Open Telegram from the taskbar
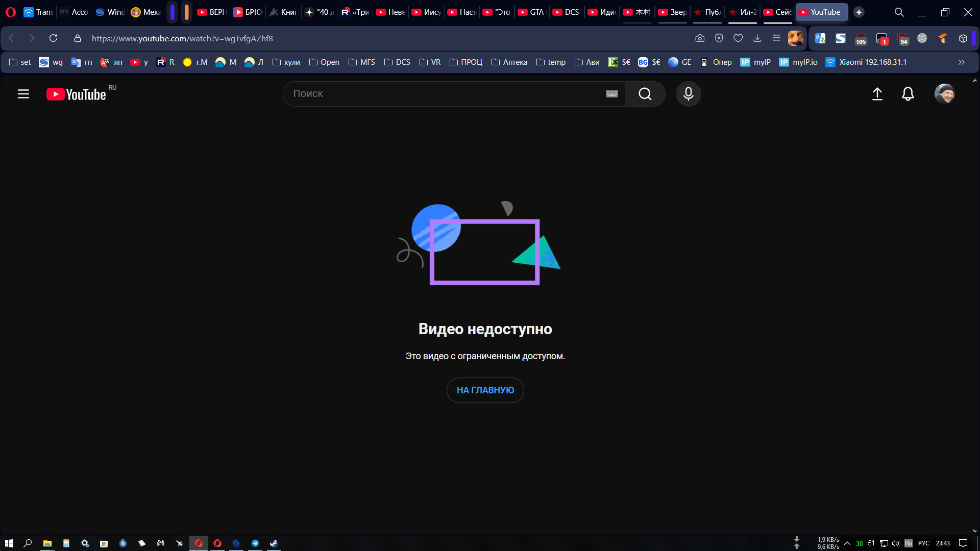The height and width of the screenshot is (551, 980). [x=255, y=543]
